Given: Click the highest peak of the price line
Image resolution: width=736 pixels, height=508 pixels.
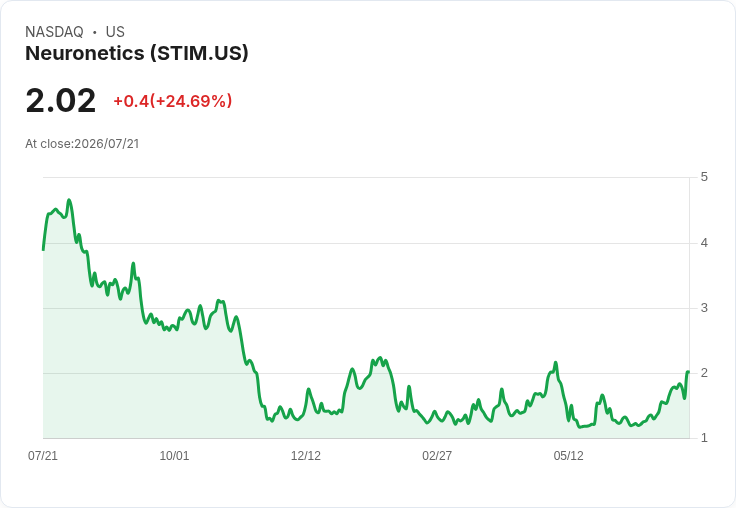Looking at the screenshot, I should coord(69,200).
